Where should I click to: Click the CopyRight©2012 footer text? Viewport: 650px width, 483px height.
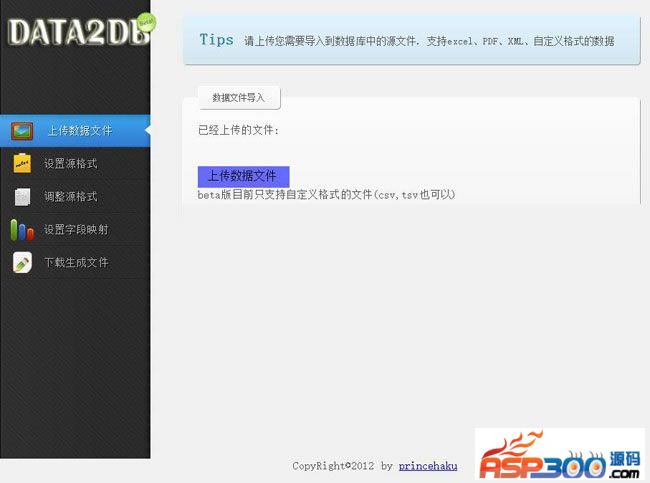coord(333,466)
